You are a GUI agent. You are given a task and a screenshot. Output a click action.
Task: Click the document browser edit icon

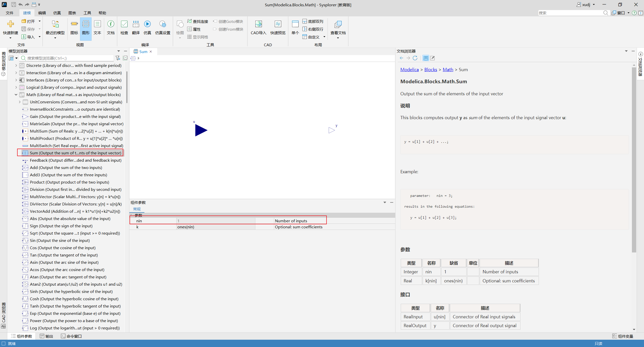(432, 58)
